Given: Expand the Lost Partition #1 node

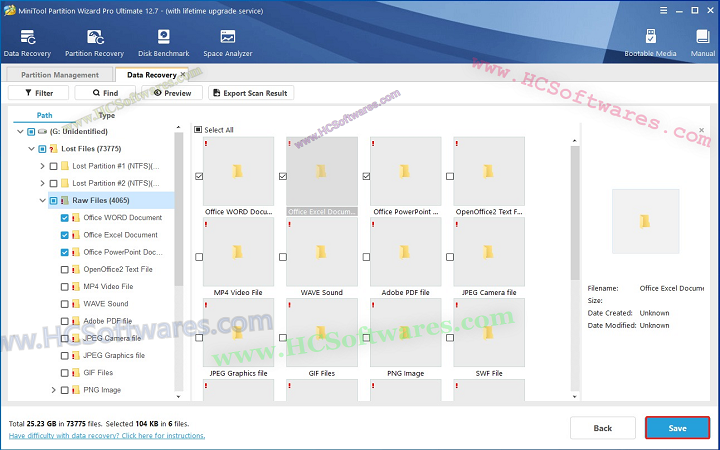Looking at the screenshot, I should pyautogui.click(x=42, y=166).
